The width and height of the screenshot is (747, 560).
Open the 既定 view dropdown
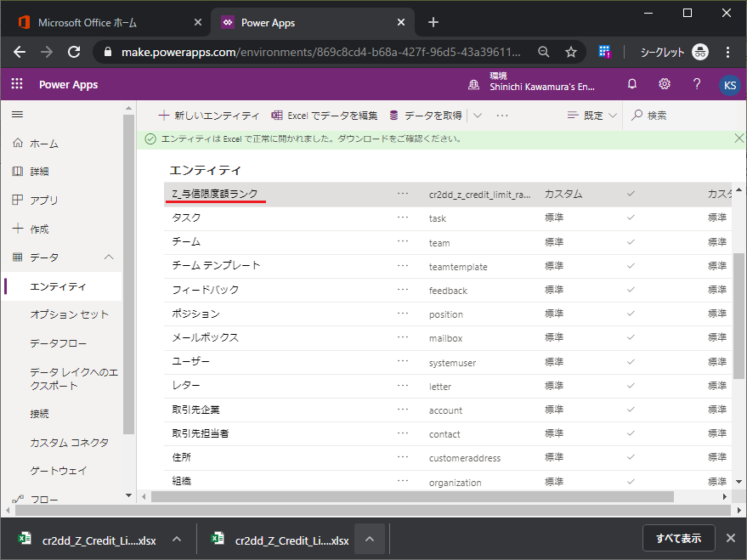pyautogui.click(x=592, y=116)
